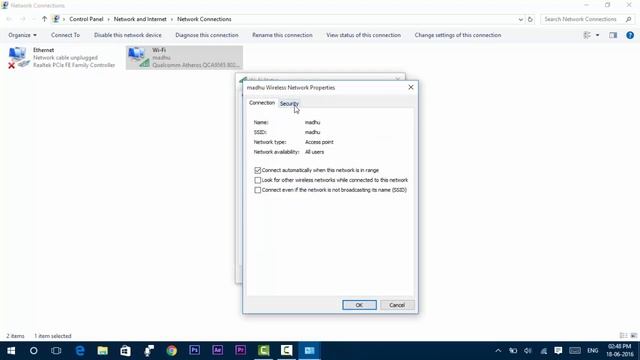Open File Explorer from the taskbar
The image size is (640, 360).
coord(102,351)
